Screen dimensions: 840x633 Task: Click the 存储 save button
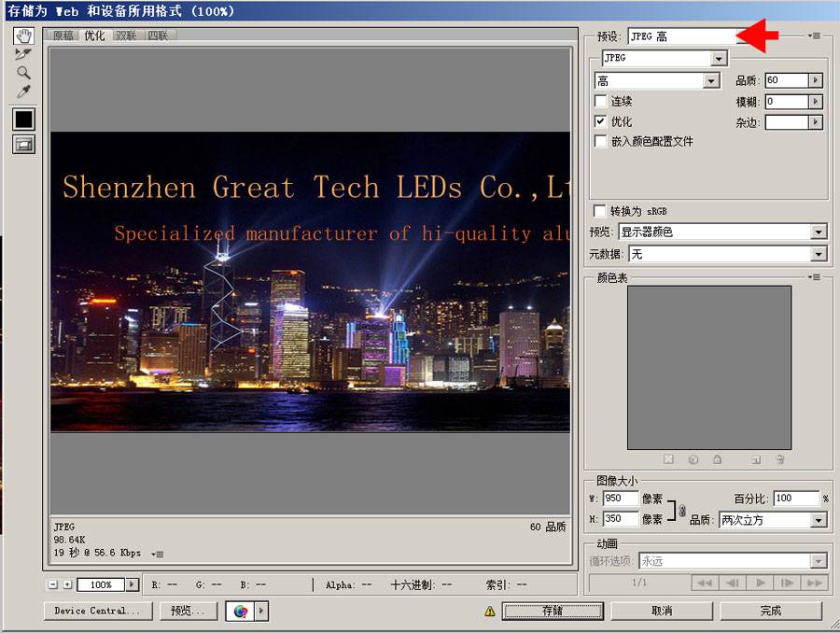tap(553, 611)
